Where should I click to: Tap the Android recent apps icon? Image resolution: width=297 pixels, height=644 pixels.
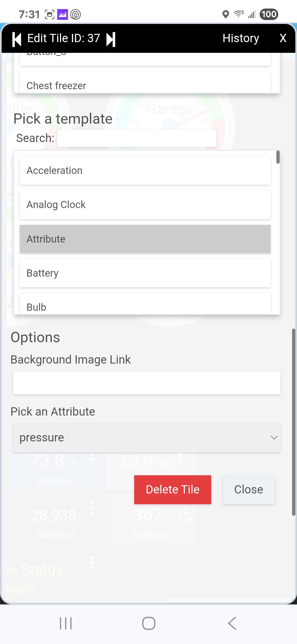coord(66,623)
